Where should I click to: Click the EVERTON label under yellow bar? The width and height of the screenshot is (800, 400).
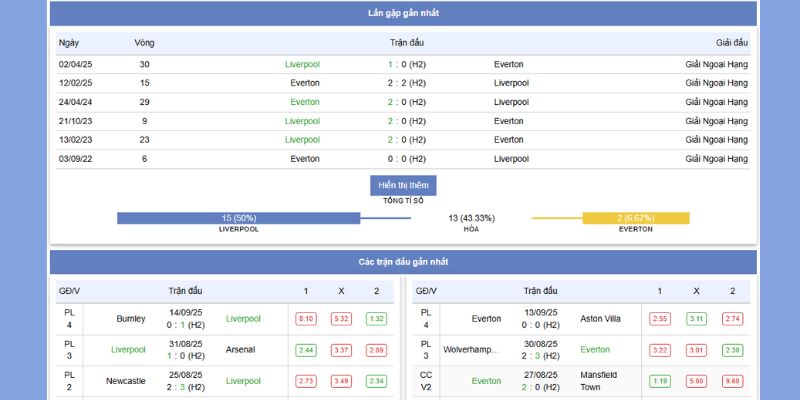coord(636,230)
